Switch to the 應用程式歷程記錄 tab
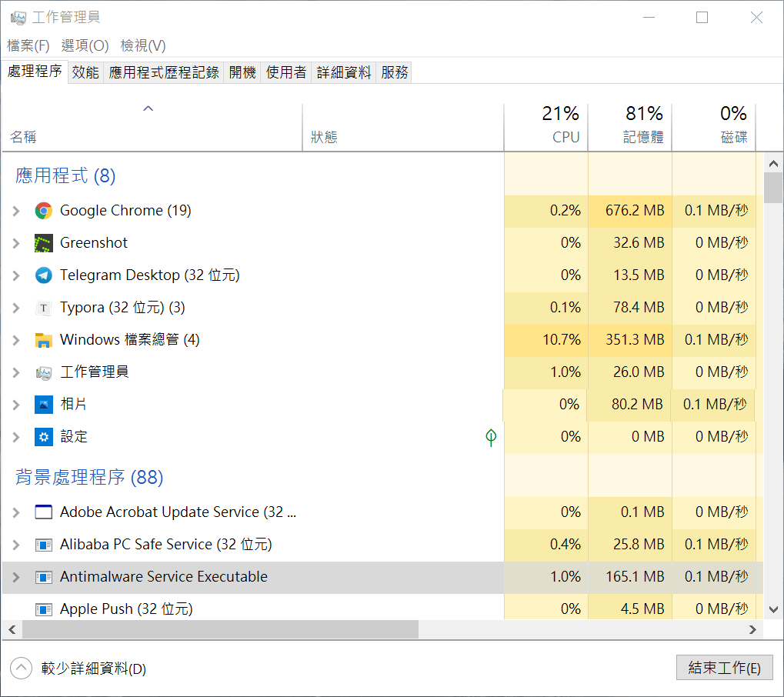Viewport: 784px width, 697px height. (164, 72)
